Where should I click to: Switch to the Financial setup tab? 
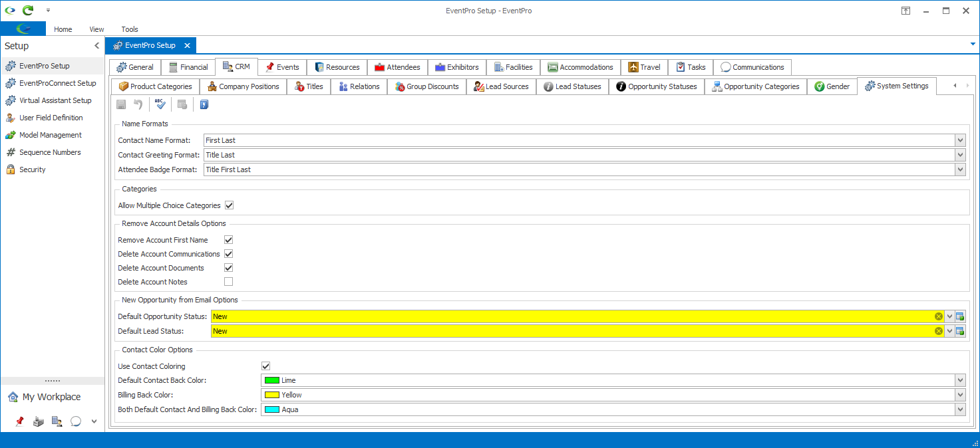click(x=188, y=67)
